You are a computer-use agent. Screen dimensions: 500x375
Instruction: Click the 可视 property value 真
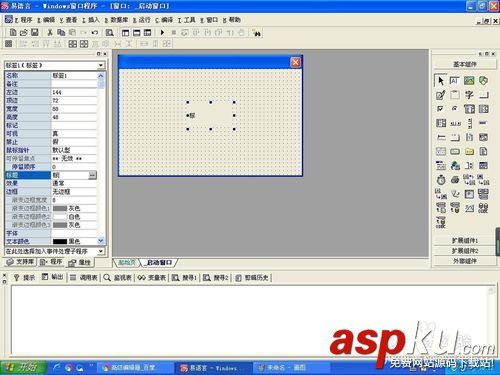coord(74,134)
